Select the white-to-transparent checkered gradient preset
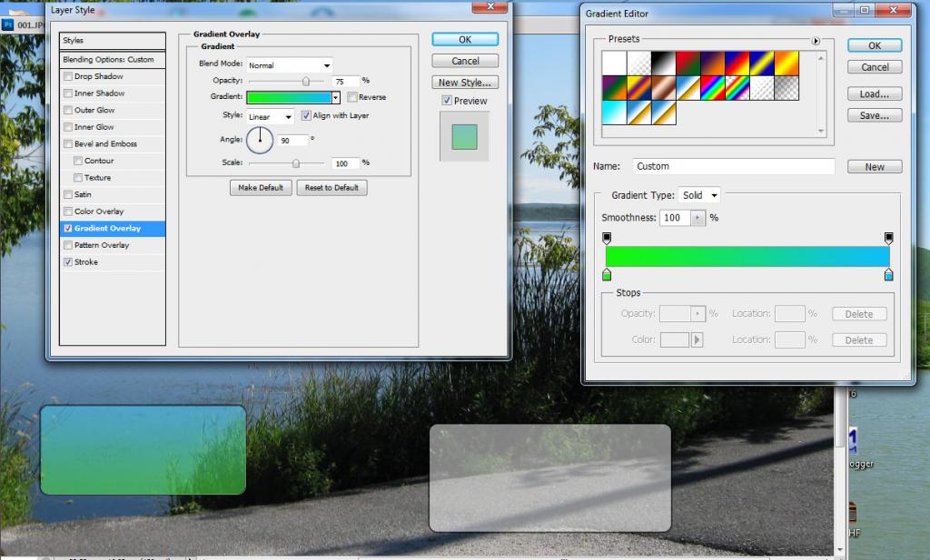The image size is (930, 560). pyautogui.click(x=638, y=63)
